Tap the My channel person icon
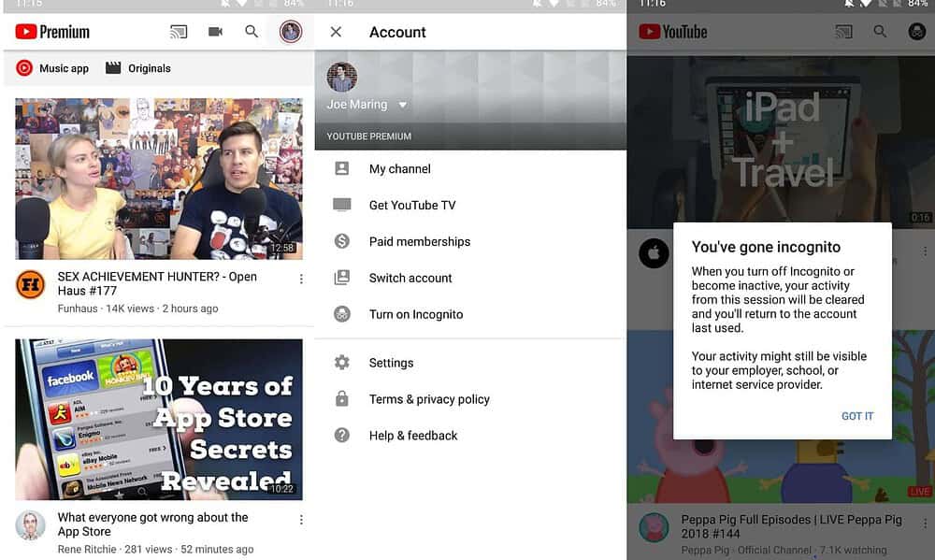Viewport: 935px width, 560px height. click(341, 169)
